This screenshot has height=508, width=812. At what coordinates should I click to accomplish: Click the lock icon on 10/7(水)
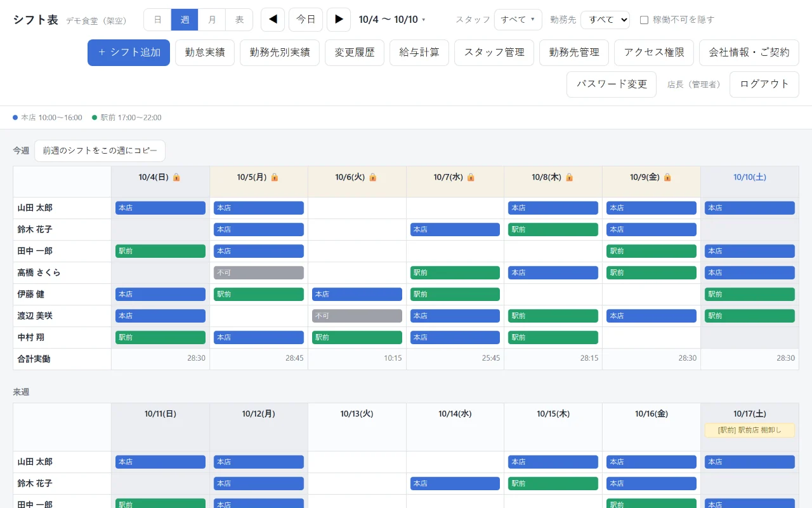click(471, 177)
